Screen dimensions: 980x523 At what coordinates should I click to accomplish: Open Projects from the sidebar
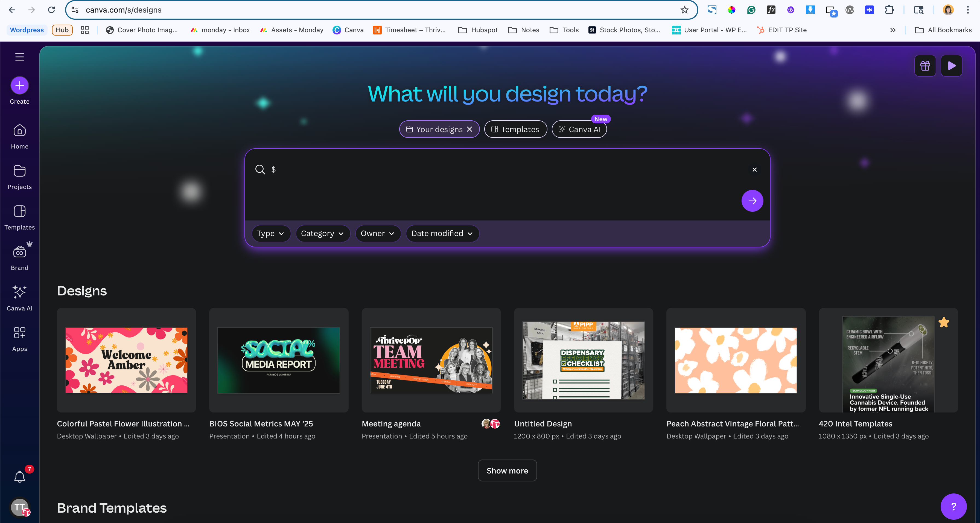tap(19, 177)
